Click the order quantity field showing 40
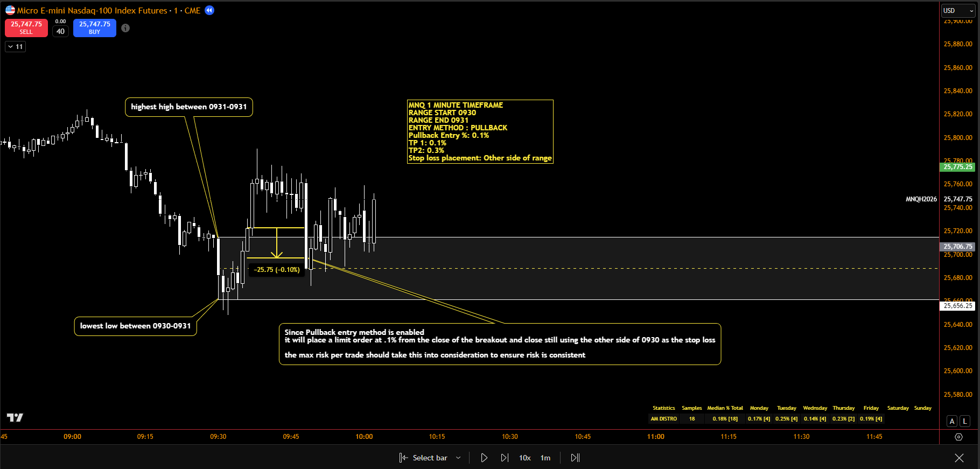Screen dimensions: 980x469 point(60,31)
